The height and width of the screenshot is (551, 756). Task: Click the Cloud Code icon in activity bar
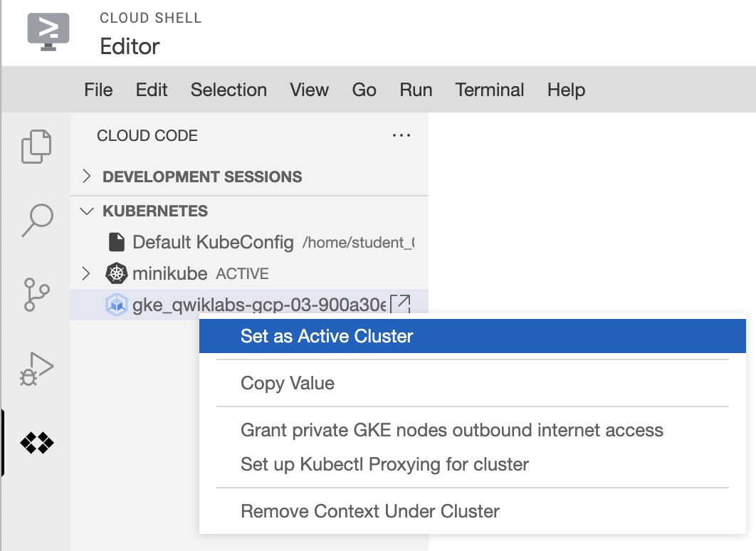click(x=36, y=443)
